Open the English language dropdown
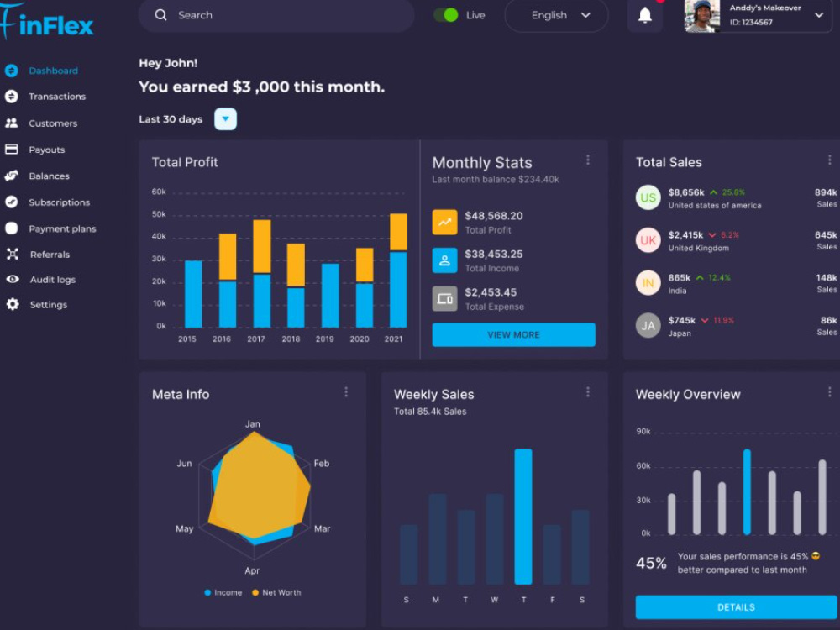This screenshot has height=630, width=840. (x=557, y=15)
